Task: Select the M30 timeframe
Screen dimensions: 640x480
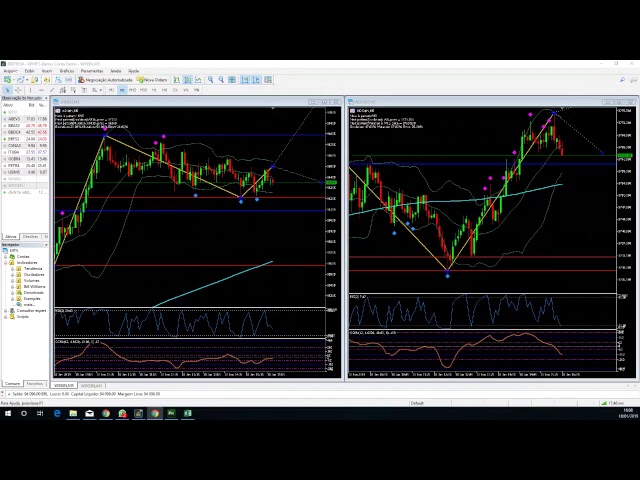Action: pos(143,90)
